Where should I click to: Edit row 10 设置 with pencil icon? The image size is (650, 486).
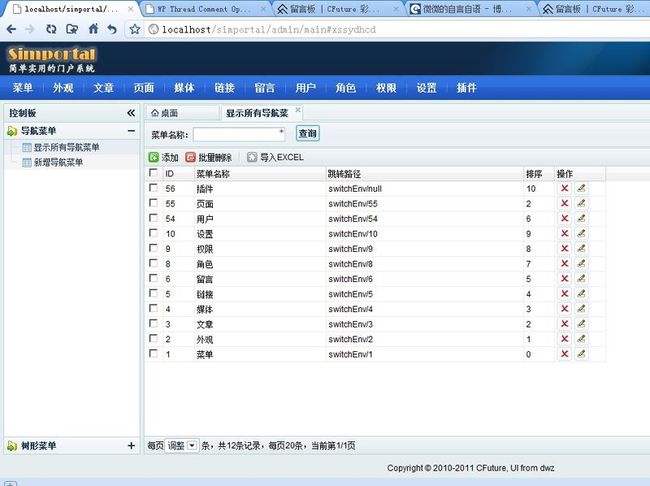(581, 233)
